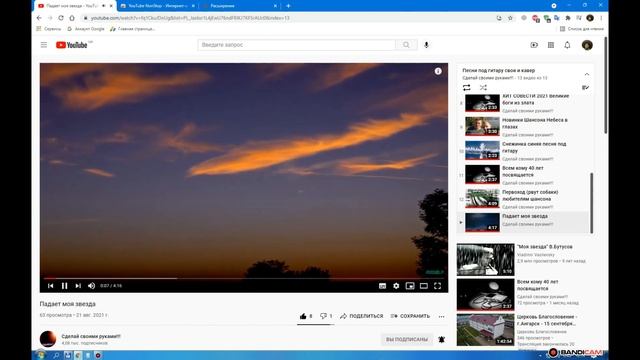Open Главная страница bookmark
This screenshot has height=360, width=640.
(133, 29)
